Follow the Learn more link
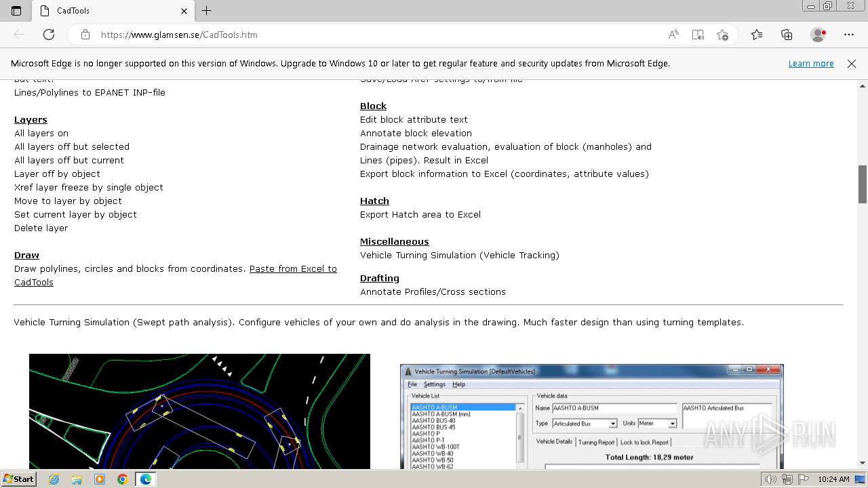Image resolution: width=868 pixels, height=488 pixels. (811, 63)
